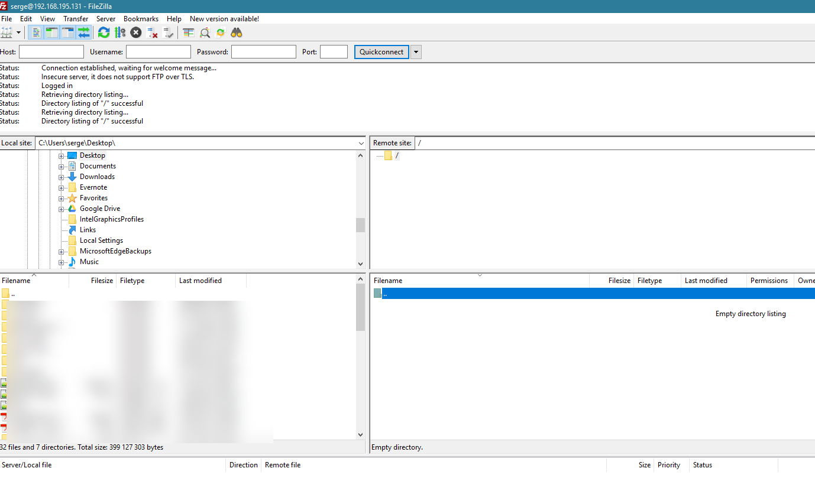Viewport: 815px width, 504px height.
Task: Select the Favorites folder in local tree
Action: coord(93,198)
